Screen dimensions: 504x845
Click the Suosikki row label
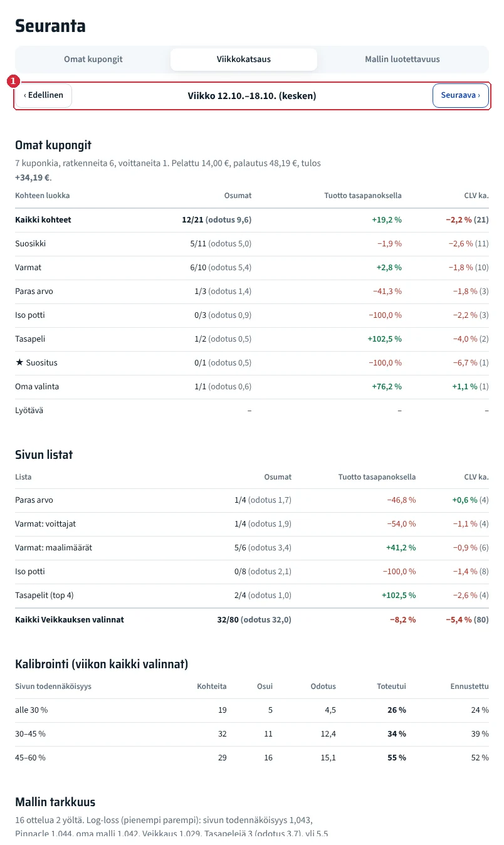[x=31, y=244]
